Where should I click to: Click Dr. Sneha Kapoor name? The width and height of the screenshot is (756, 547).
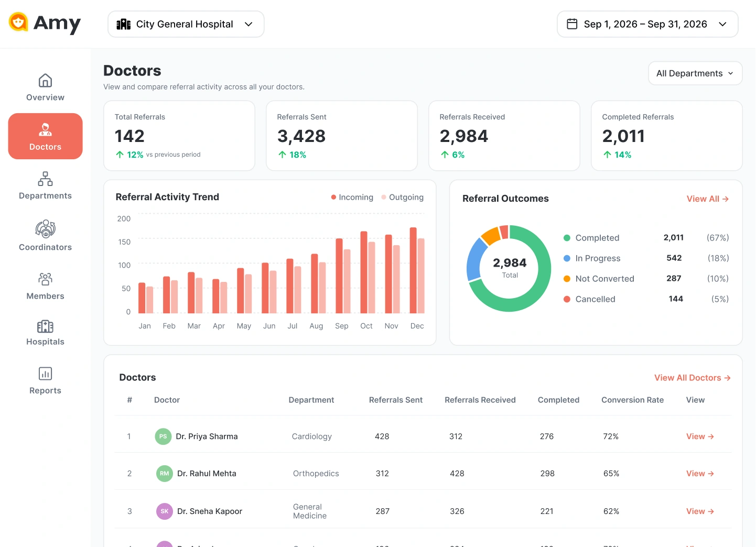(x=210, y=511)
